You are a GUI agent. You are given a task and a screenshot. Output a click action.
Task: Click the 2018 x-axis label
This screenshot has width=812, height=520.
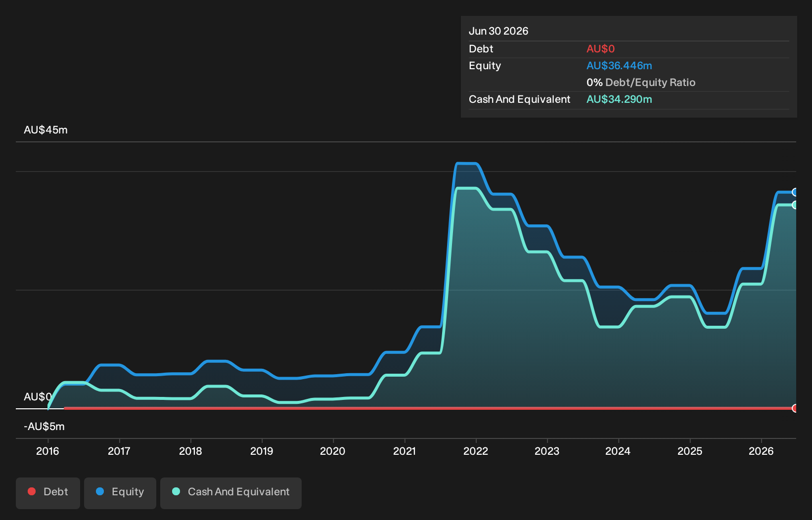[190, 451]
